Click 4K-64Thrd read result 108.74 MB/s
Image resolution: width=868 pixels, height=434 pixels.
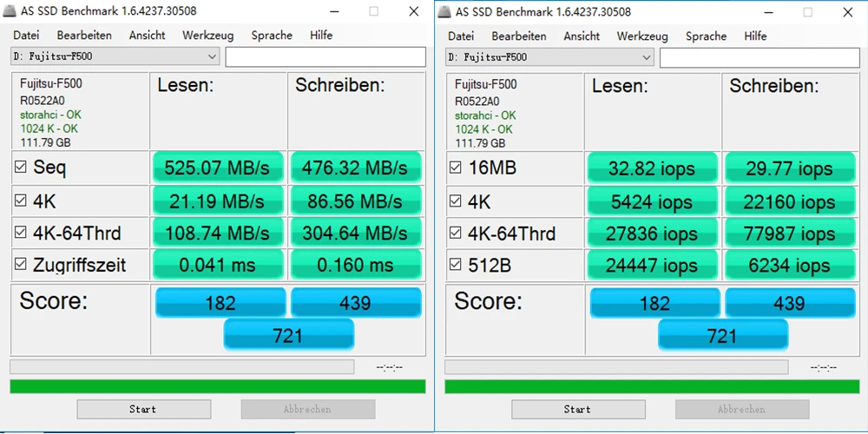coord(218,233)
